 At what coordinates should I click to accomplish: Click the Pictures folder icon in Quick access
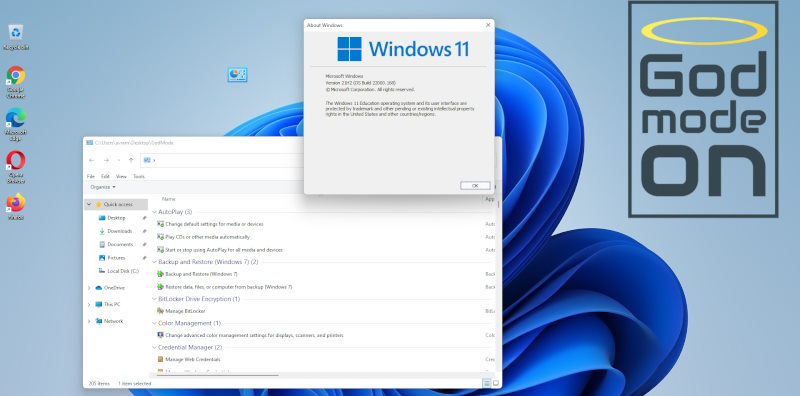click(x=102, y=258)
